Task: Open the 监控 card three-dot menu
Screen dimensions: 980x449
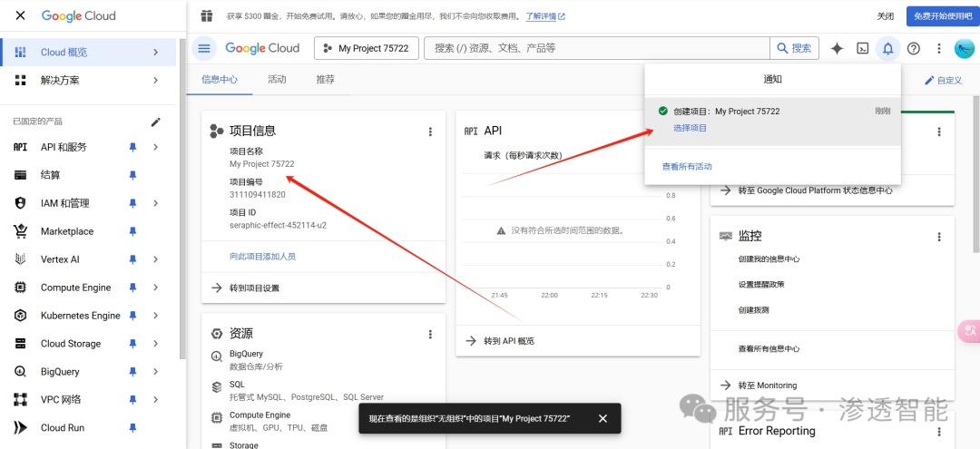Action: point(939,237)
